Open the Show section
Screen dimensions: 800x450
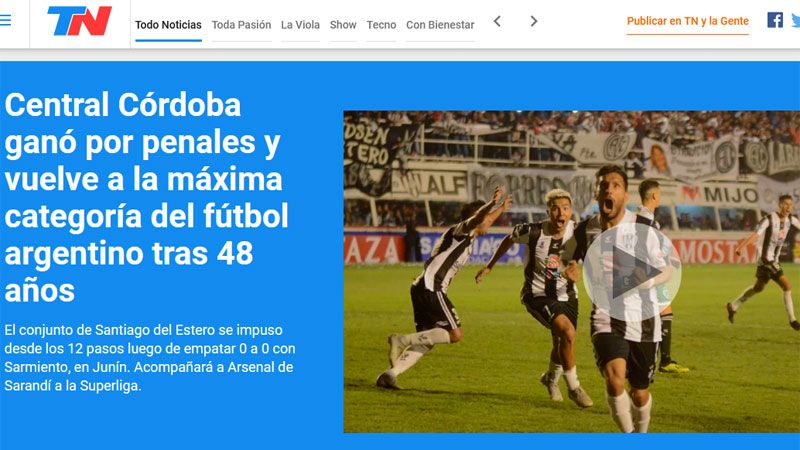point(343,24)
